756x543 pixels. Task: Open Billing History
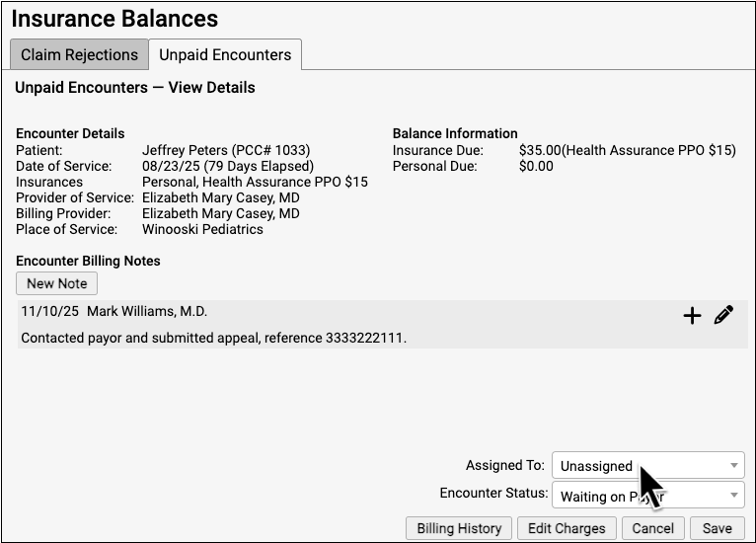click(x=459, y=529)
